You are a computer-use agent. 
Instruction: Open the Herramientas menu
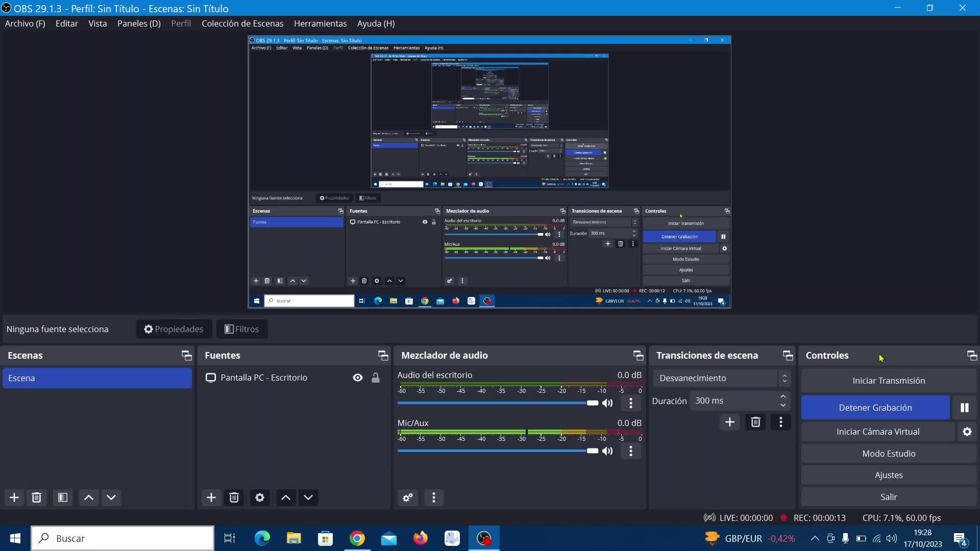point(320,23)
